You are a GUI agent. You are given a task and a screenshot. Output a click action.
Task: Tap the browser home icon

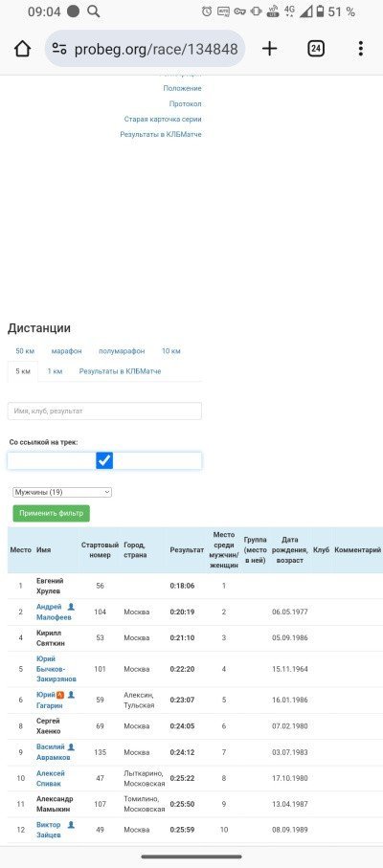(22, 49)
